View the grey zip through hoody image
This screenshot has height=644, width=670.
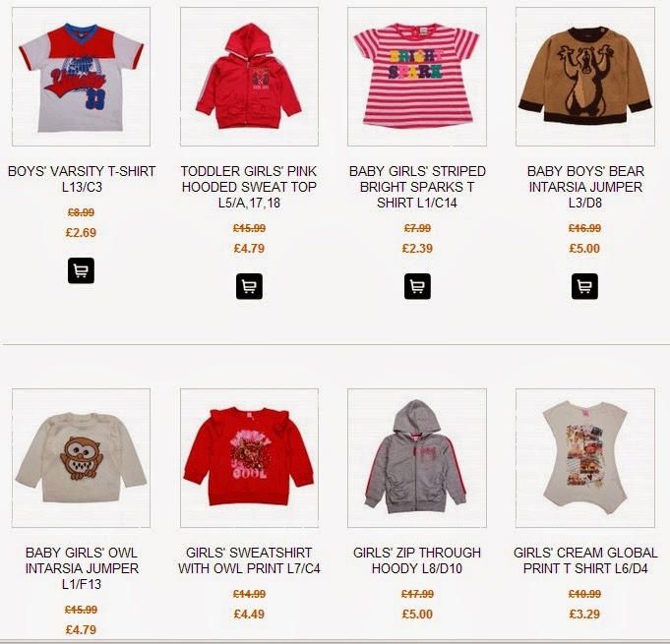click(417, 458)
